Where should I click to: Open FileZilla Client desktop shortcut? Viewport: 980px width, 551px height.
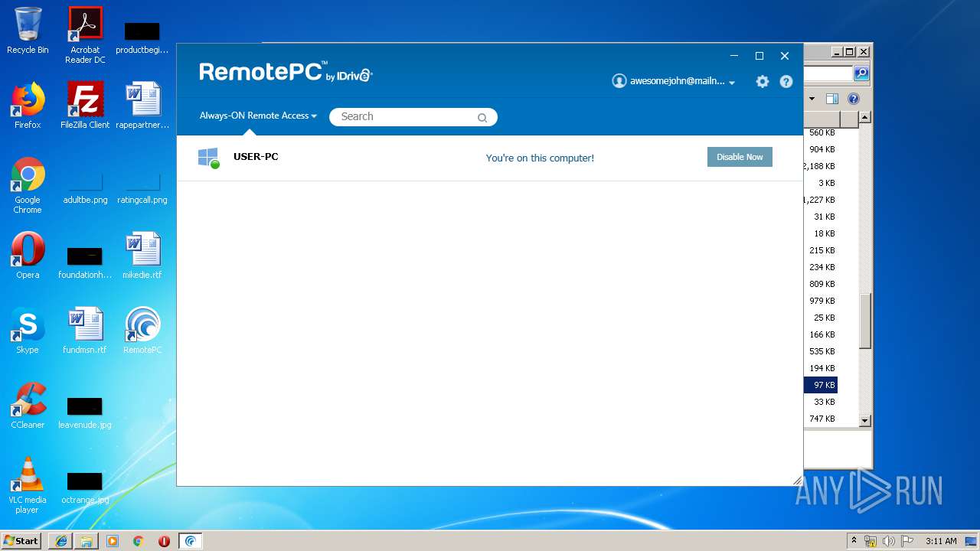click(85, 105)
